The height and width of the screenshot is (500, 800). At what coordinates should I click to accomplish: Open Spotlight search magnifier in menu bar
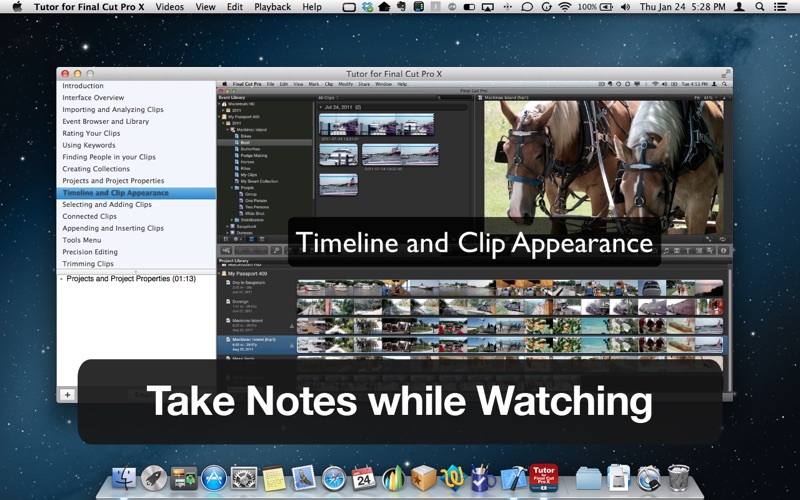[760, 7]
